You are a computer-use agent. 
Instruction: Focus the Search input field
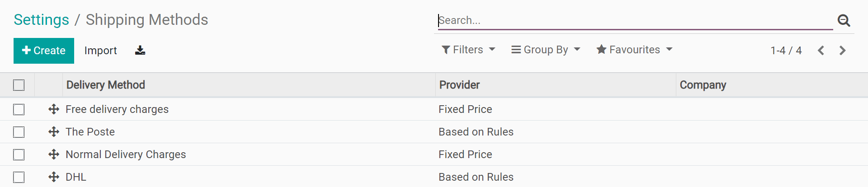coord(633,20)
